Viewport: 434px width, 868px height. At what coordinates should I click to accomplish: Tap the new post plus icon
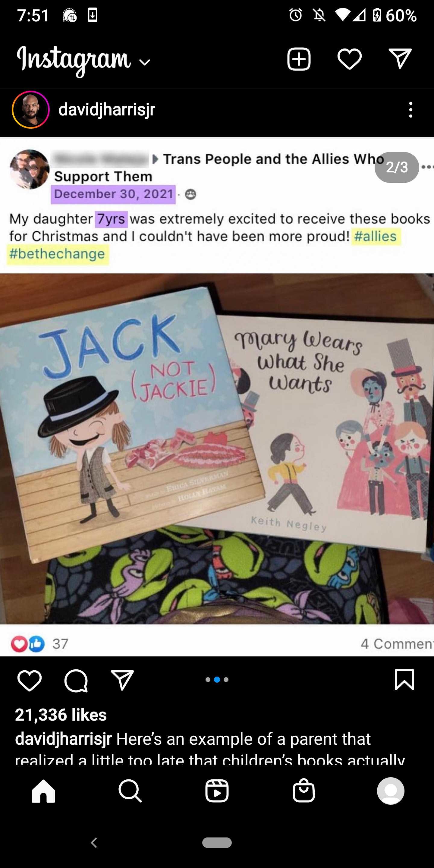[299, 59]
